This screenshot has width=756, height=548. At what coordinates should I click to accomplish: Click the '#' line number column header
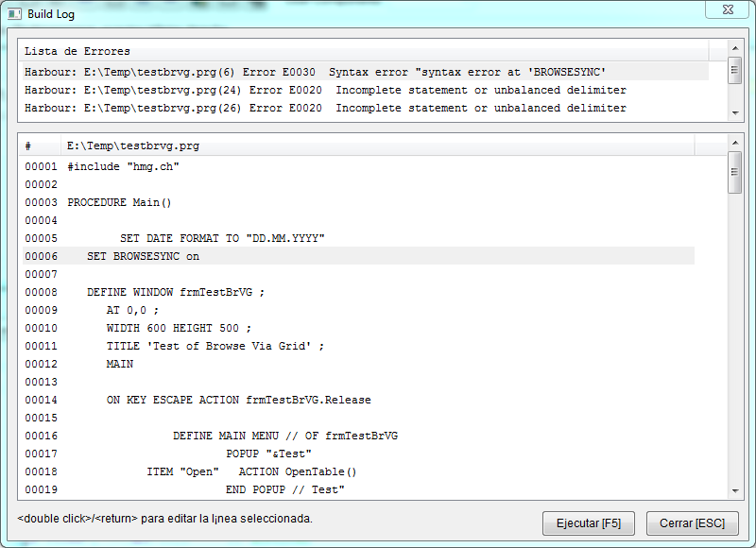click(38, 146)
